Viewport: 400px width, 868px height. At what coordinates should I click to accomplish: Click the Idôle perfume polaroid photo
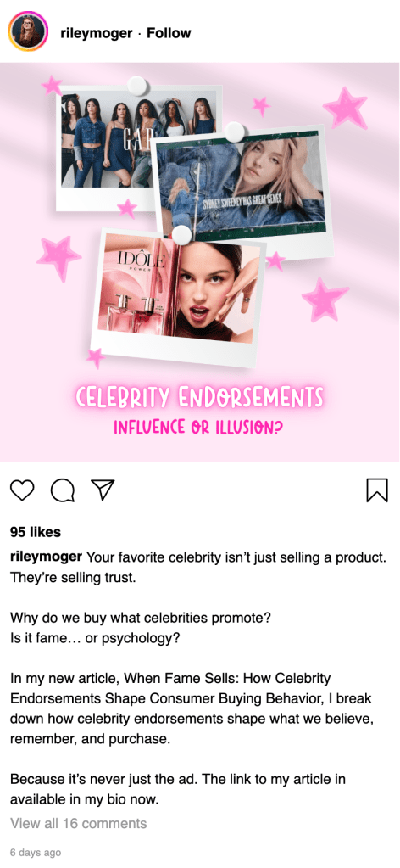coord(177,296)
